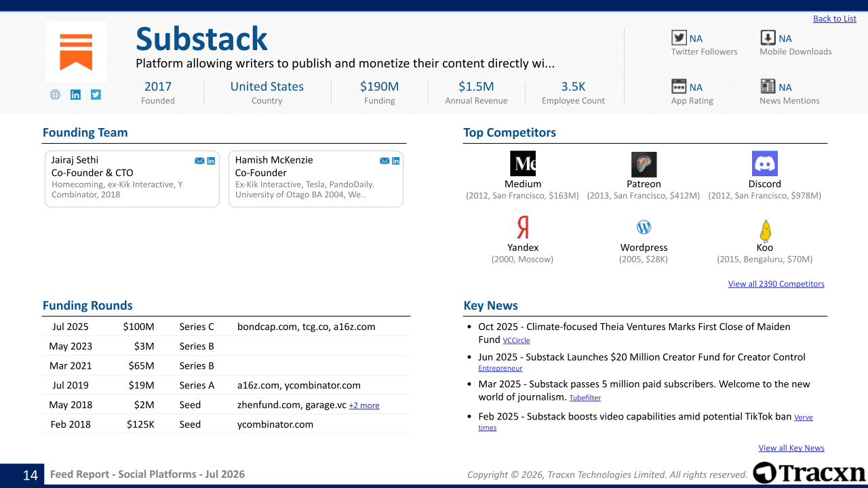Click the Top Competitors heading
Image resolution: width=868 pixels, height=488 pixels.
tap(509, 133)
